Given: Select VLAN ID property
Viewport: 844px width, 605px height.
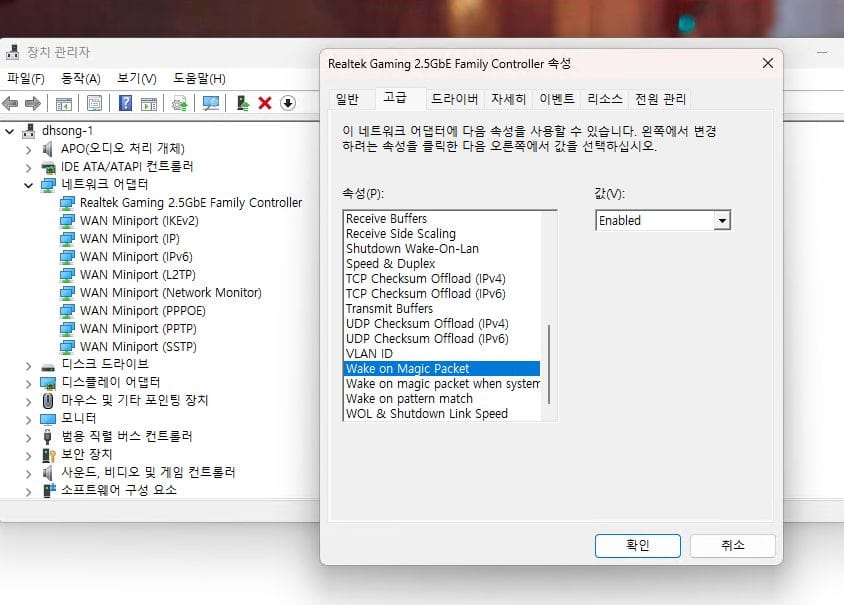Looking at the screenshot, I should (441, 354).
